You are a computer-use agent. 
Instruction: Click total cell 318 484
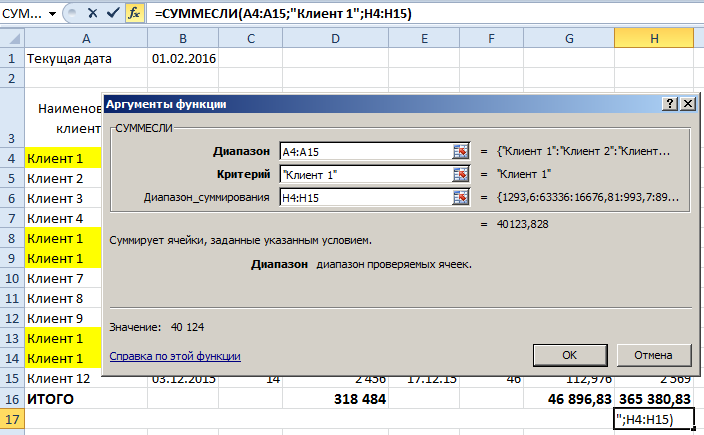[335, 399]
